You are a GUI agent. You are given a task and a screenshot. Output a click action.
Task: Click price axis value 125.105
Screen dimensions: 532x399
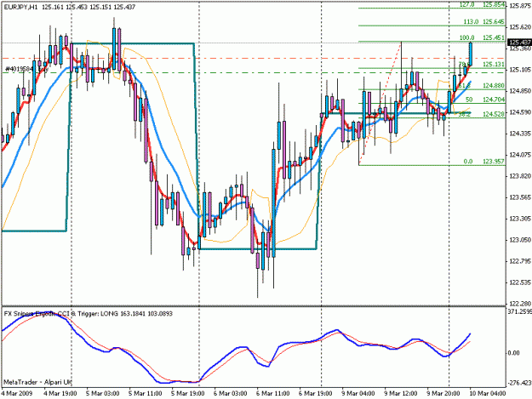coord(520,70)
